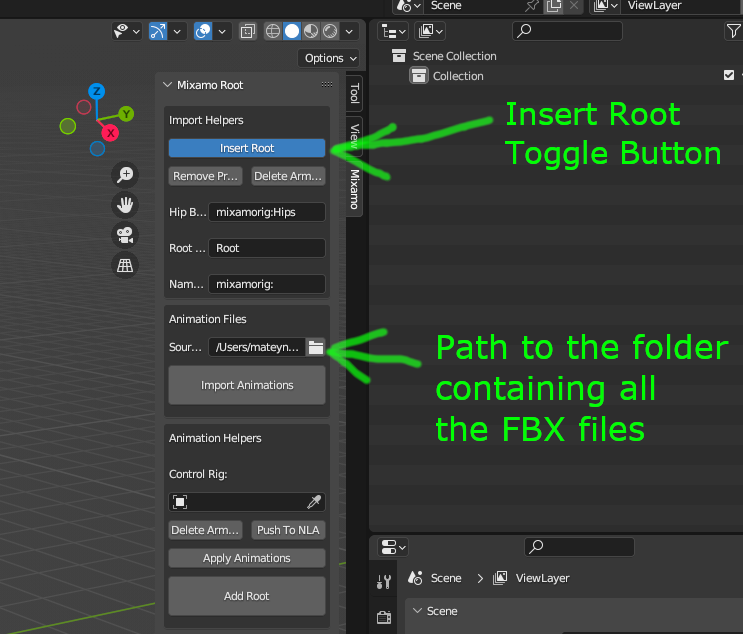Screen dimensions: 743x634
Task: Open object visibility and selectability dropdown
Action: coord(127,31)
